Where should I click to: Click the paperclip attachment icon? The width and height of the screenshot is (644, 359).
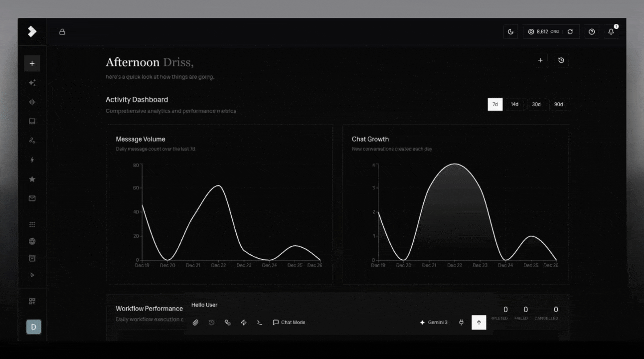[195, 323]
